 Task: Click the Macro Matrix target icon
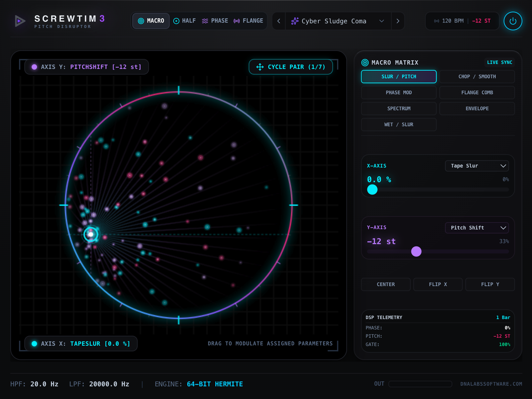tap(365, 63)
